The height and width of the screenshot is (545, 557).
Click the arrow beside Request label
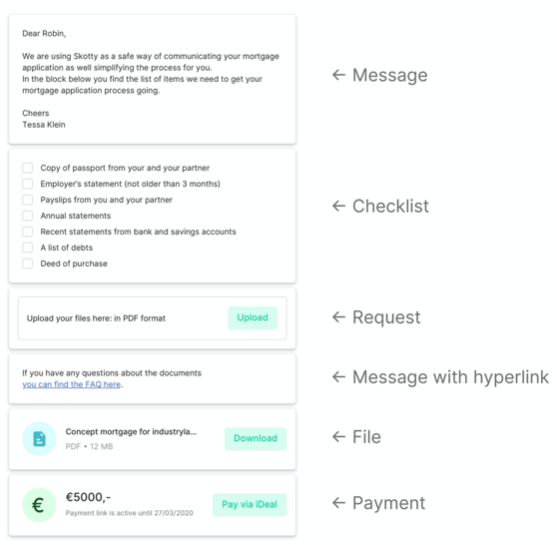pos(339,317)
